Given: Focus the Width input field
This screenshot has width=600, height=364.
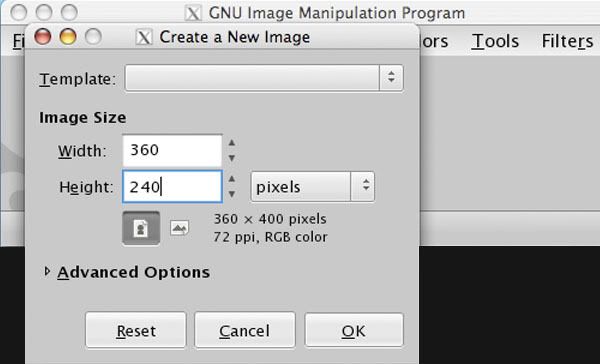Looking at the screenshot, I should click(172, 150).
